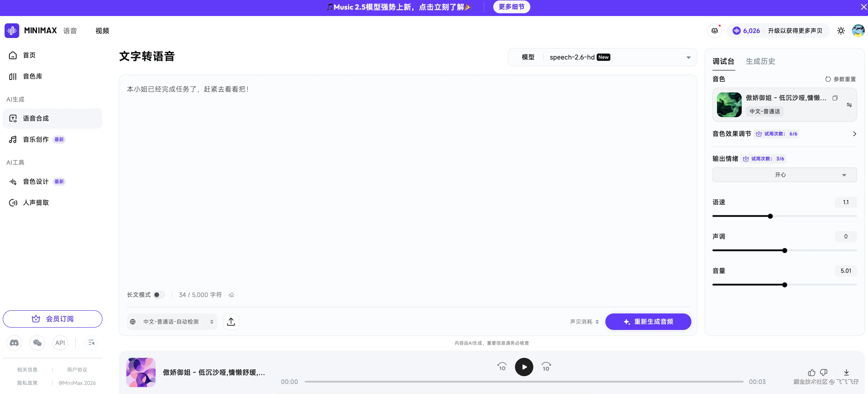Clear text with the eraser icon
Image resolution: width=868 pixels, height=394 pixels.
pos(231,295)
